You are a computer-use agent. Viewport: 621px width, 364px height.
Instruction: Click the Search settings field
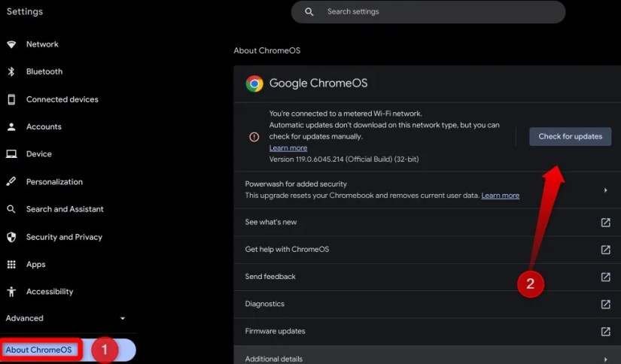tap(428, 12)
